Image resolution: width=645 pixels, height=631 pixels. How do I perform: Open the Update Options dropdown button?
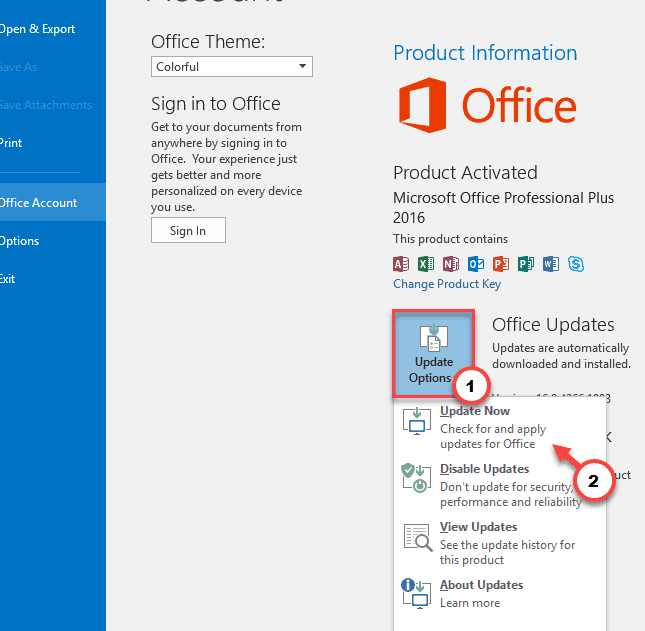[434, 354]
